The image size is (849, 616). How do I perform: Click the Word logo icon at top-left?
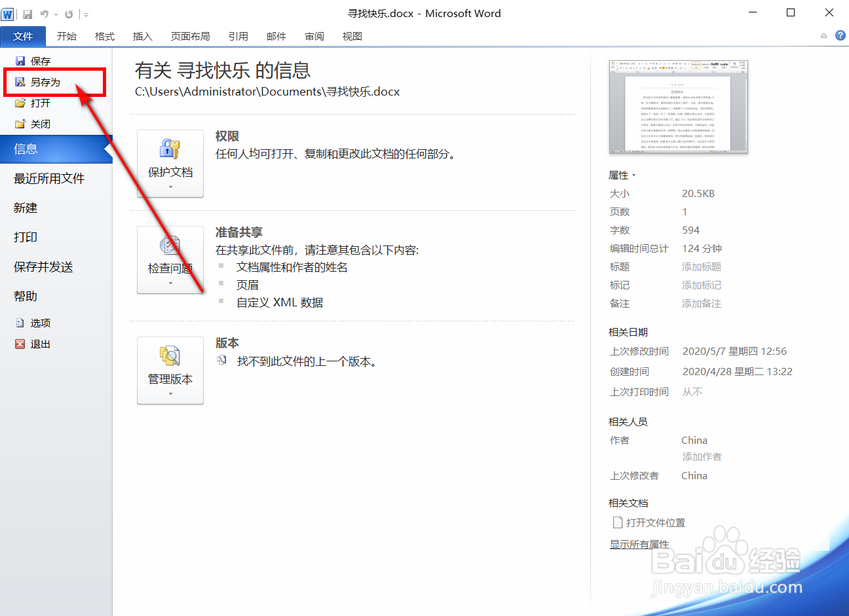8,13
